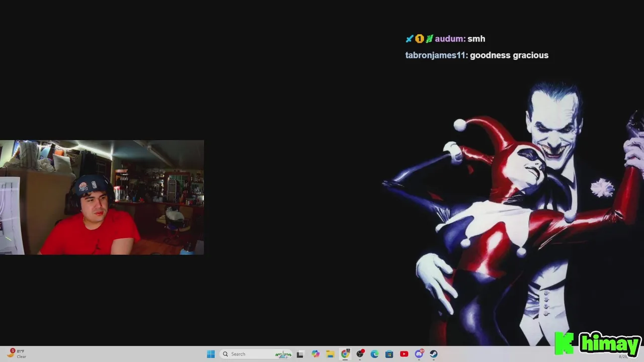The height and width of the screenshot is (362, 644).
Task: Click the chat username audum
Action: click(x=449, y=39)
